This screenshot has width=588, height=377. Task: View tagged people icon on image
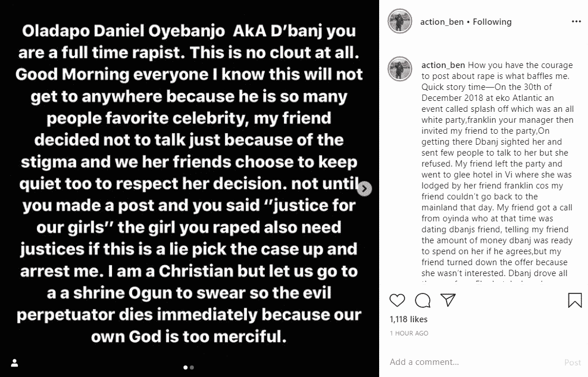click(14, 363)
